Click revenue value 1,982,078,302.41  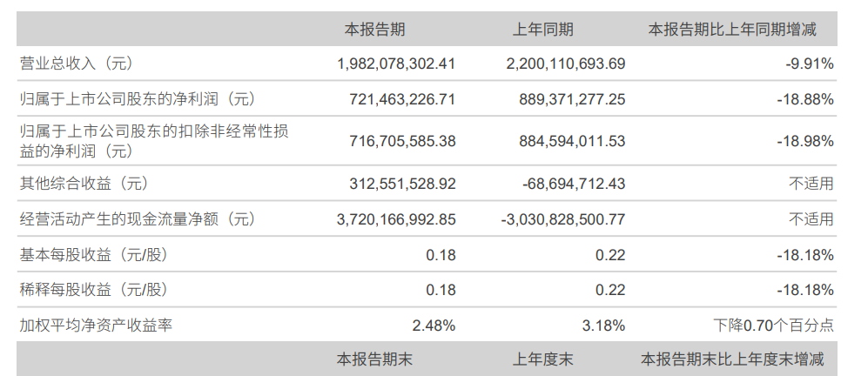click(x=396, y=64)
